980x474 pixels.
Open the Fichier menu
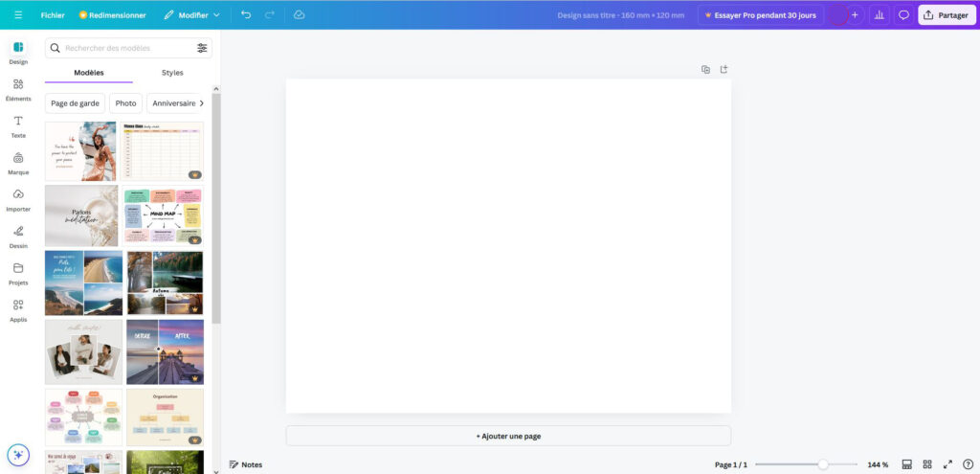(x=53, y=15)
